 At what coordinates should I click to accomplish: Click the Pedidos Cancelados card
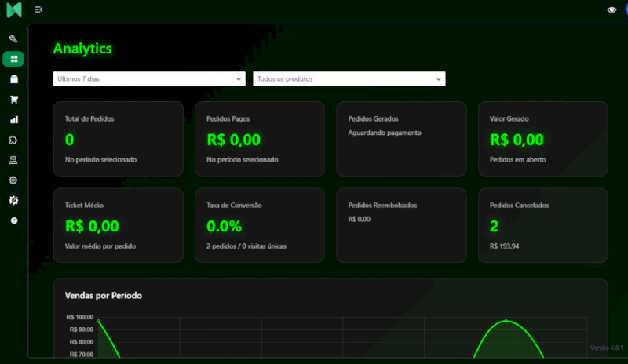(542, 224)
